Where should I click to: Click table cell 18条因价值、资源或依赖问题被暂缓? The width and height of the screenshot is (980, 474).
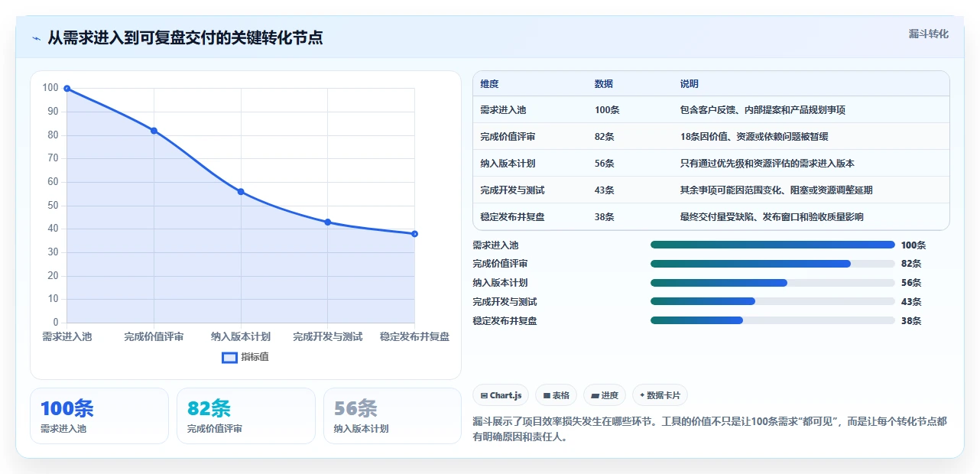coord(754,137)
